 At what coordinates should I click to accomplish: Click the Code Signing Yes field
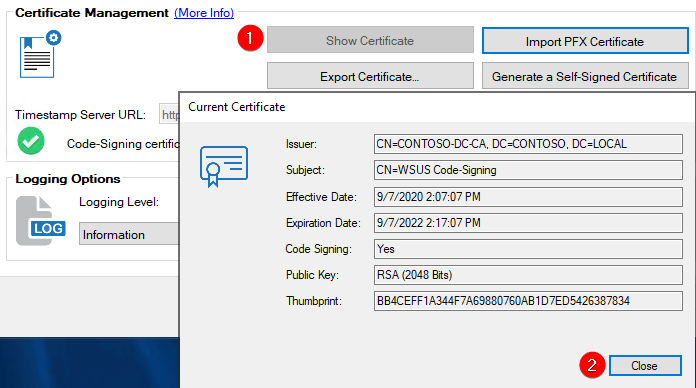528,249
